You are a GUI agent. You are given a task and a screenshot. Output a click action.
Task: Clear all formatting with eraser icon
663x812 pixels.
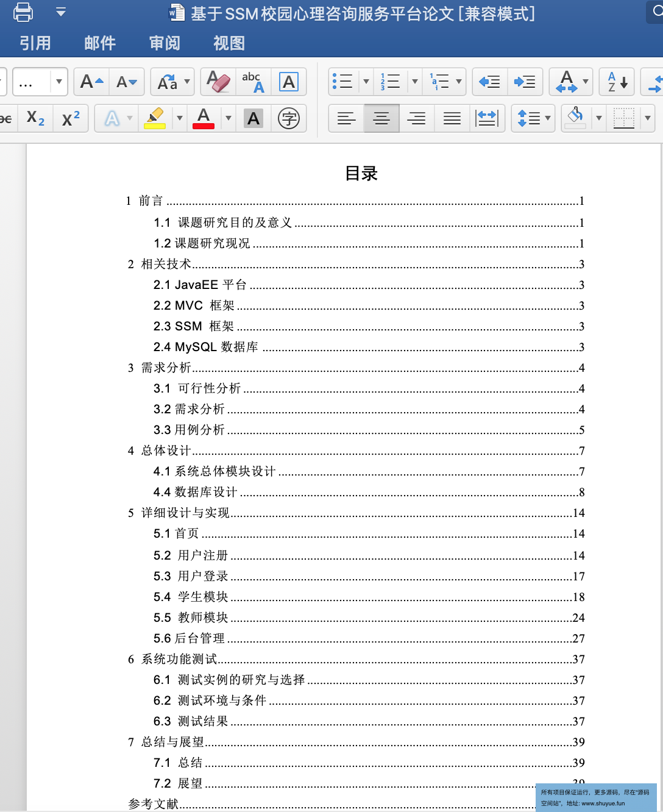coord(218,82)
